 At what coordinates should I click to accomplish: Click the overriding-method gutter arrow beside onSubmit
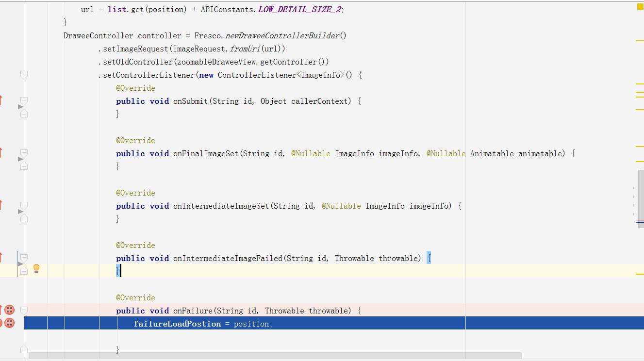20,107
